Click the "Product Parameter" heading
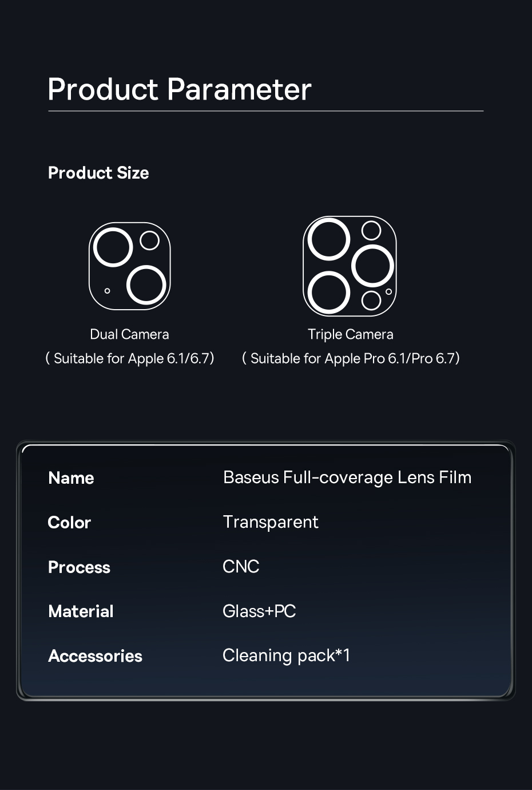Viewport: 532px width, 790px height. (x=180, y=89)
